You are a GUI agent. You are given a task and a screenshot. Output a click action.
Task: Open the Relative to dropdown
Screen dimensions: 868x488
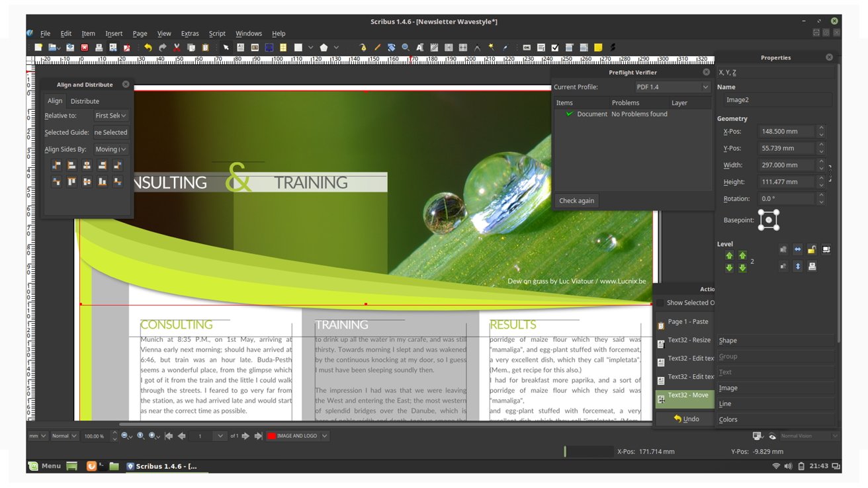pos(111,115)
